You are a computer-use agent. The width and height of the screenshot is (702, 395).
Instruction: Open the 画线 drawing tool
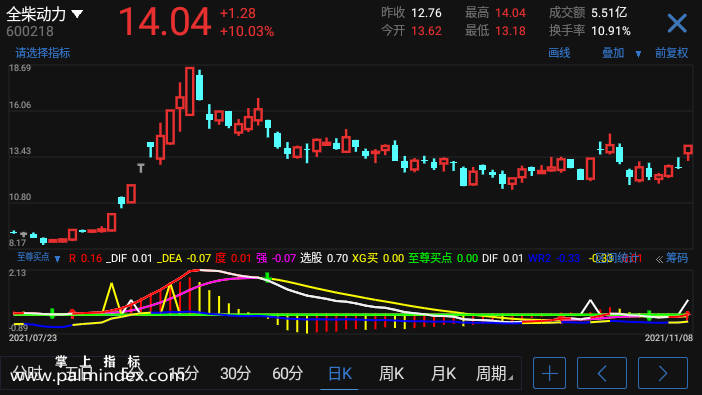click(x=559, y=53)
